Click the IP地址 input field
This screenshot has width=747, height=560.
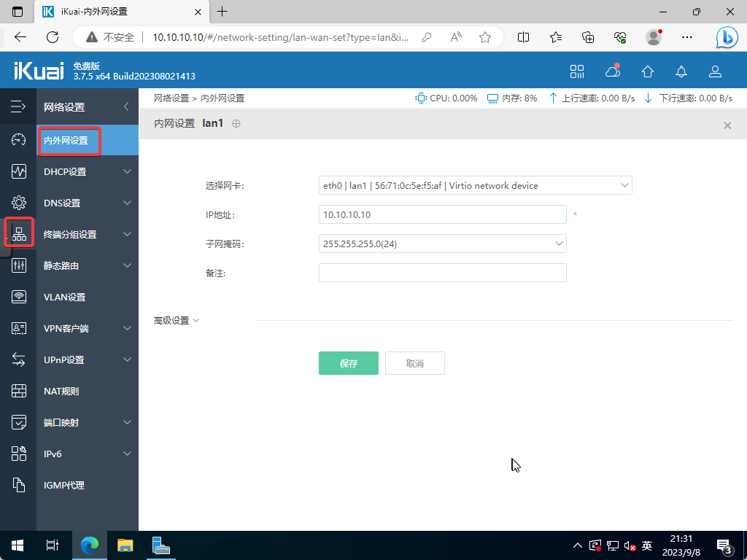442,214
